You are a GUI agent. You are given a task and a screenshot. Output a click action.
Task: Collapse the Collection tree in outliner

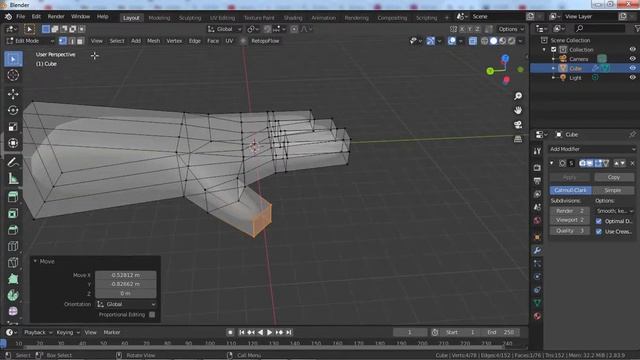[544, 50]
